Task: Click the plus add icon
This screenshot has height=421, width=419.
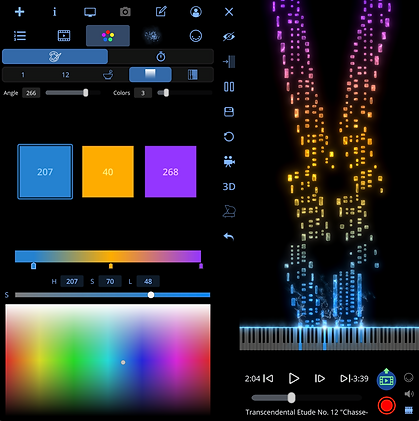Action: 20,12
